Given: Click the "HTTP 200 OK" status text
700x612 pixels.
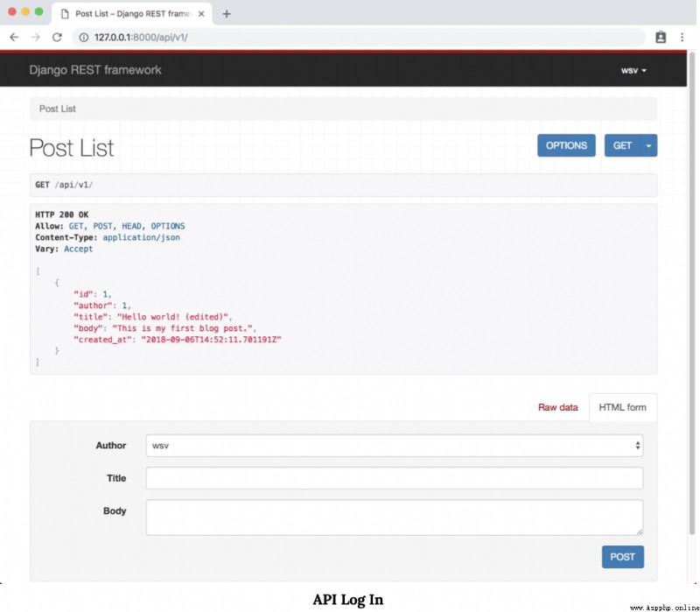Looking at the screenshot, I should [62, 215].
